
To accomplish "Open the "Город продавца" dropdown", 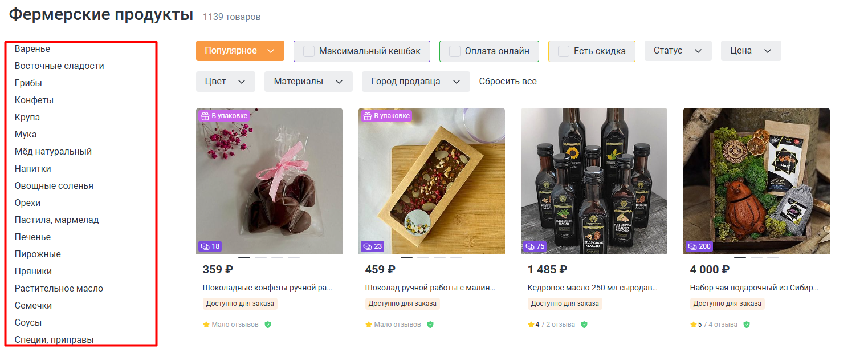I will pos(415,82).
